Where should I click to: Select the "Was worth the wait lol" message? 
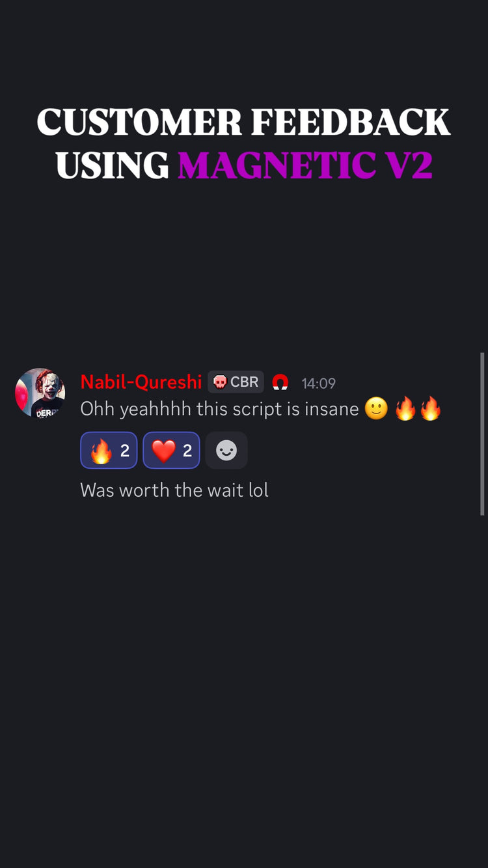click(x=174, y=490)
